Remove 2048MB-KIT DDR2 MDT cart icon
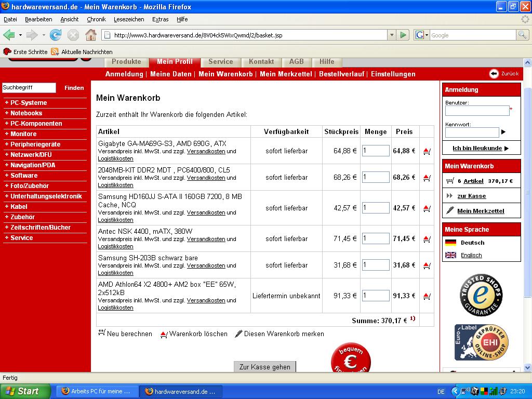This screenshot has height=399, width=532. point(427,178)
